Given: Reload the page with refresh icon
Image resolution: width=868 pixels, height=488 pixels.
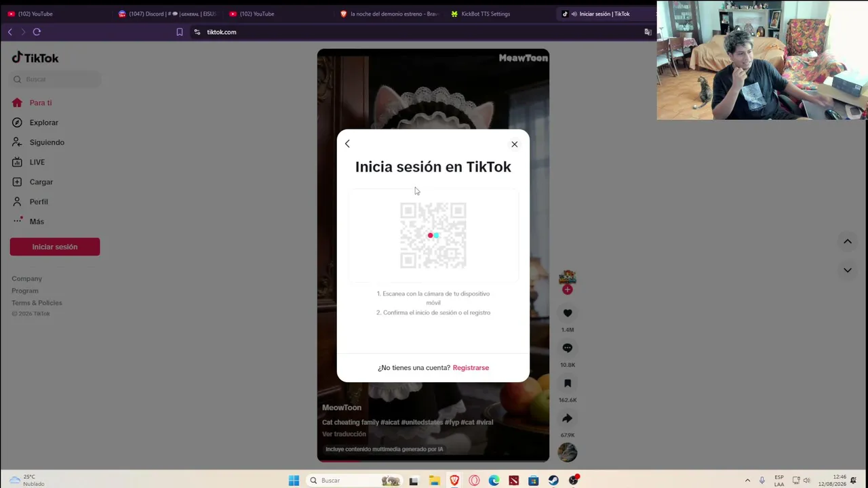Looking at the screenshot, I should point(37,32).
